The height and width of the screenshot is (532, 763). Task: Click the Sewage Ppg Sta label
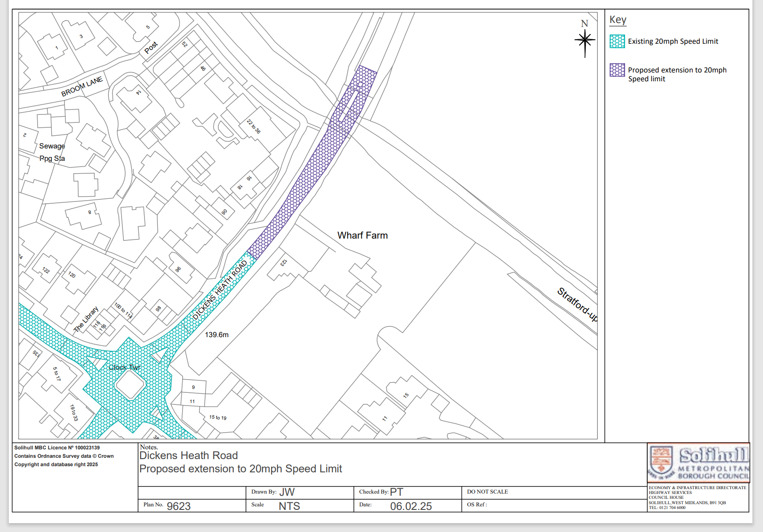coord(52,152)
